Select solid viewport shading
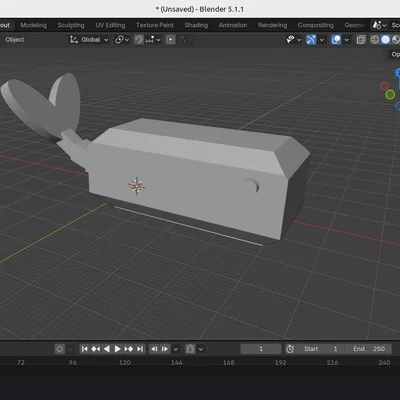The height and width of the screenshot is (400, 400). pos(385,40)
